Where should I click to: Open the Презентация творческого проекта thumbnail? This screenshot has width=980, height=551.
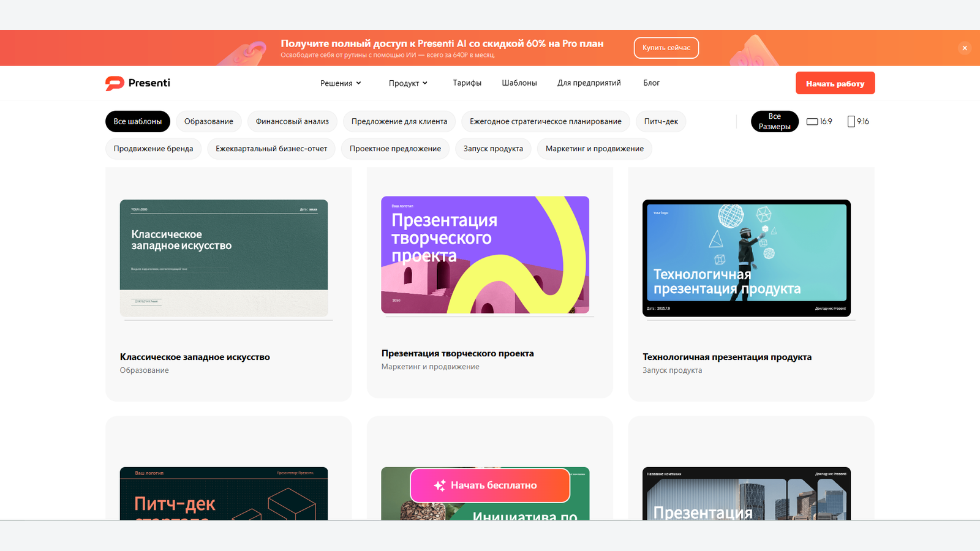pyautogui.click(x=485, y=255)
